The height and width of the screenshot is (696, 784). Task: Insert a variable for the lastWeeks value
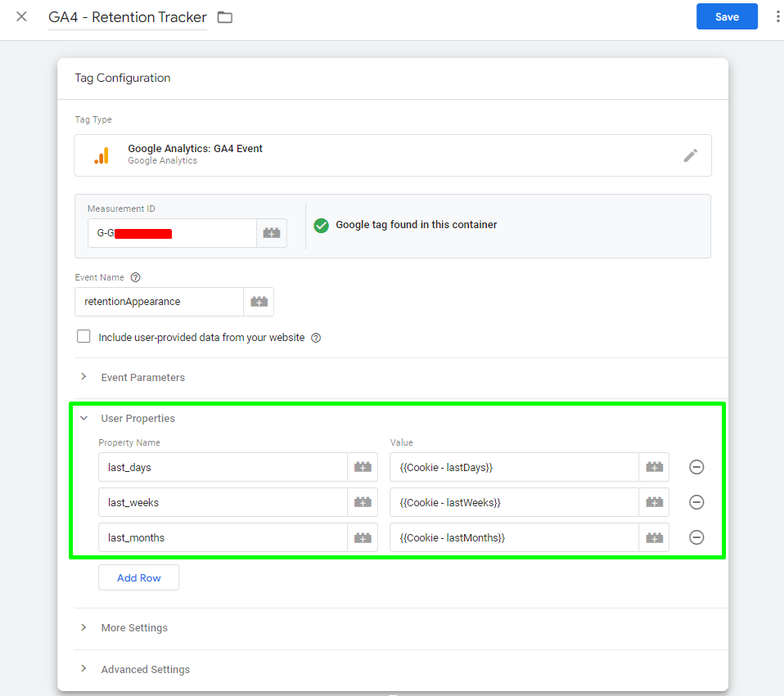point(654,502)
